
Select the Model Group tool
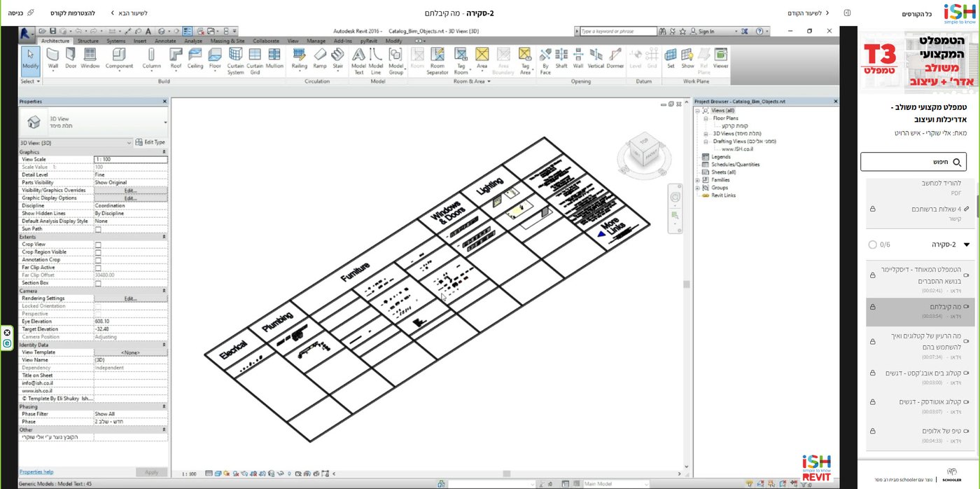point(396,61)
